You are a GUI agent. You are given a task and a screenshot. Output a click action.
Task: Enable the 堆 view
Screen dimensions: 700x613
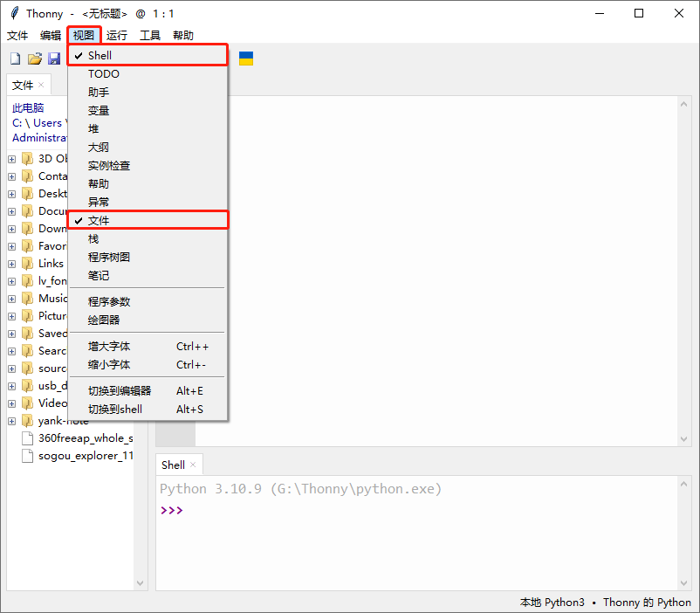pyautogui.click(x=148, y=128)
